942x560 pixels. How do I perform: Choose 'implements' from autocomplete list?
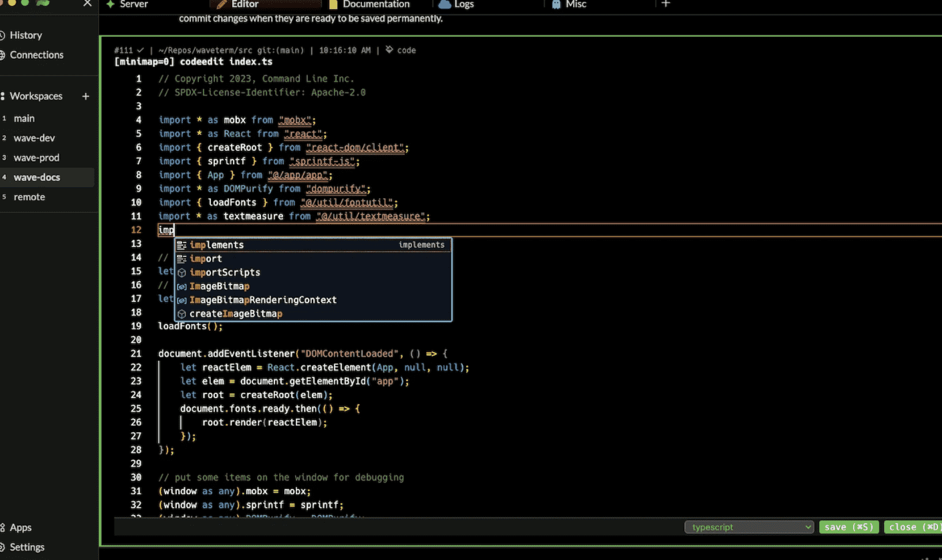coord(217,245)
